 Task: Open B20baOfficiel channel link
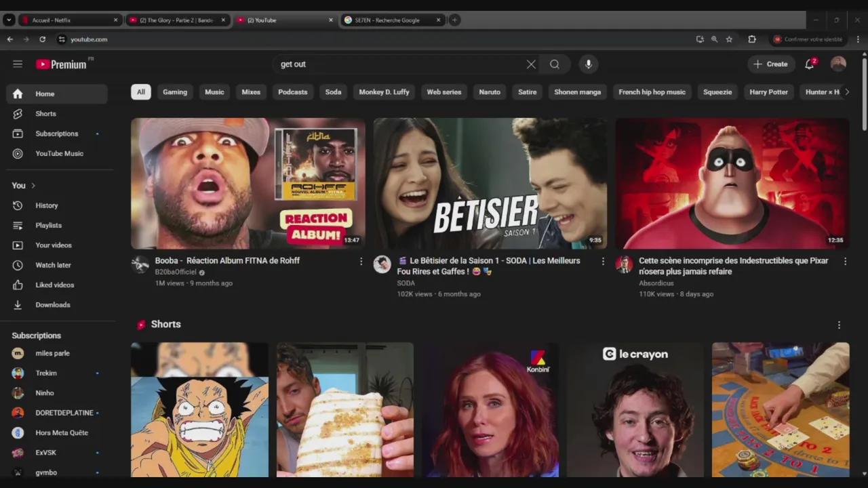click(176, 272)
